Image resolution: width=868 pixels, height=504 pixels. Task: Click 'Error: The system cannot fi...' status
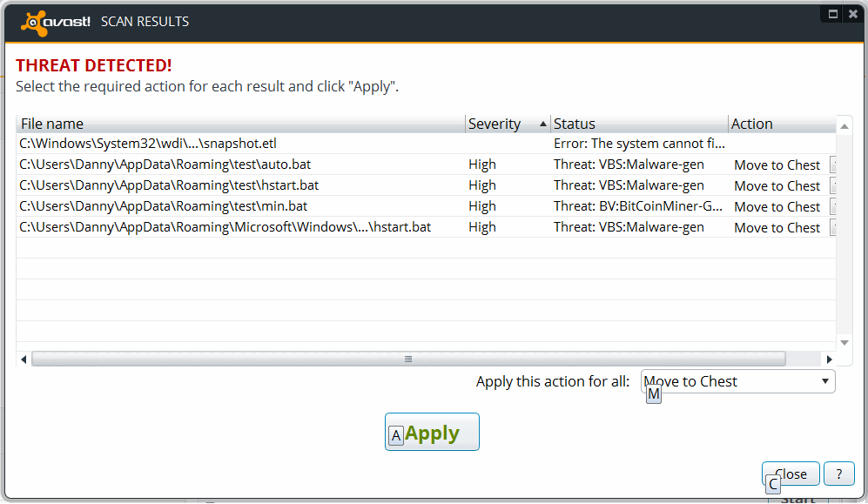(639, 144)
